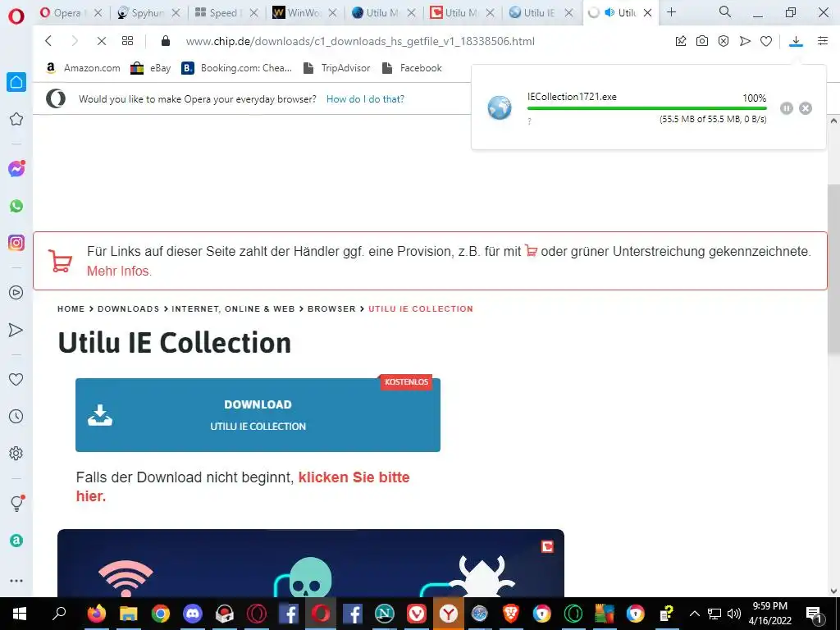This screenshot has width=840, height=630.
Task: Click the page vertical scrollbar
Action: tap(833, 268)
